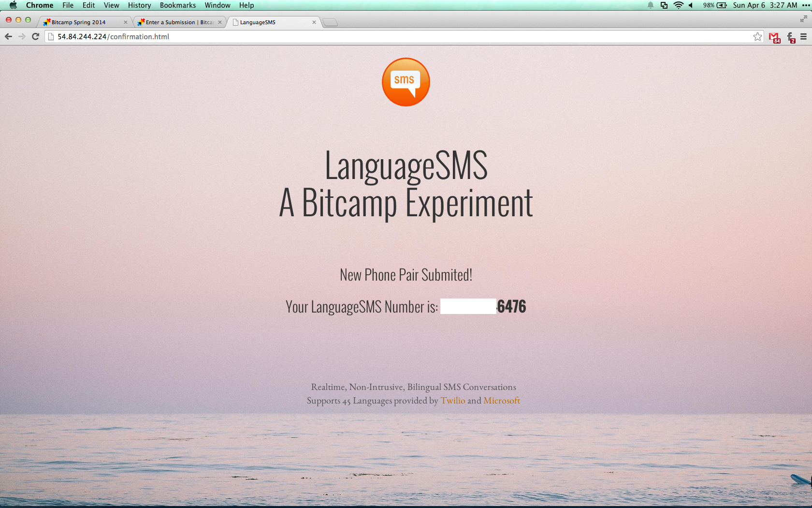Close the LanguageSMS tab
Screen dimensions: 812x508
pyautogui.click(x=314, y=22)
